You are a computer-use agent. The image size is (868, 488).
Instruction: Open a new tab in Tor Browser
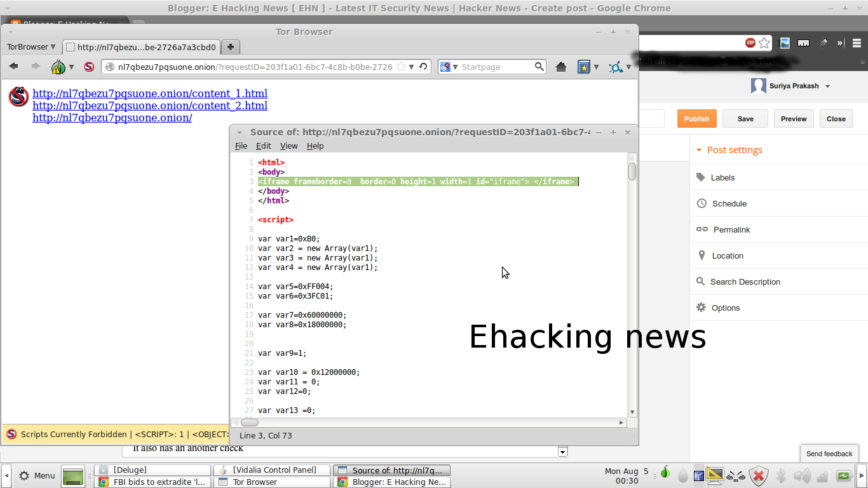[230, 47]
